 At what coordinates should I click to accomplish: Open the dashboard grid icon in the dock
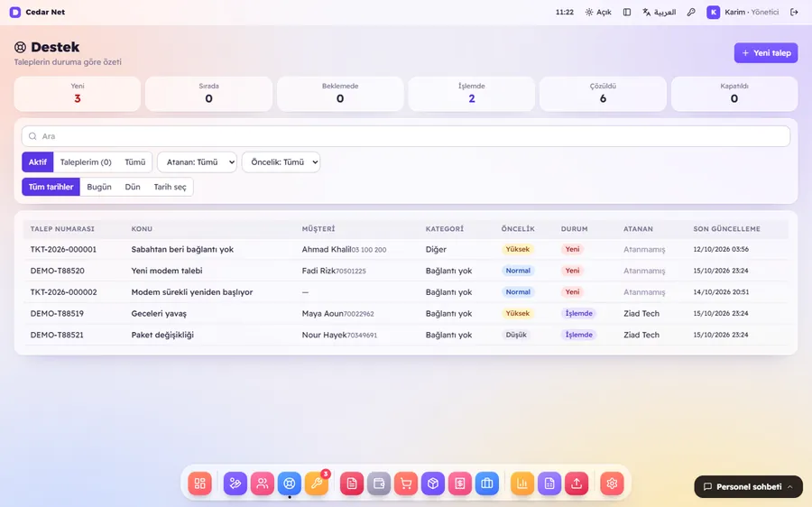pos(200,484)
